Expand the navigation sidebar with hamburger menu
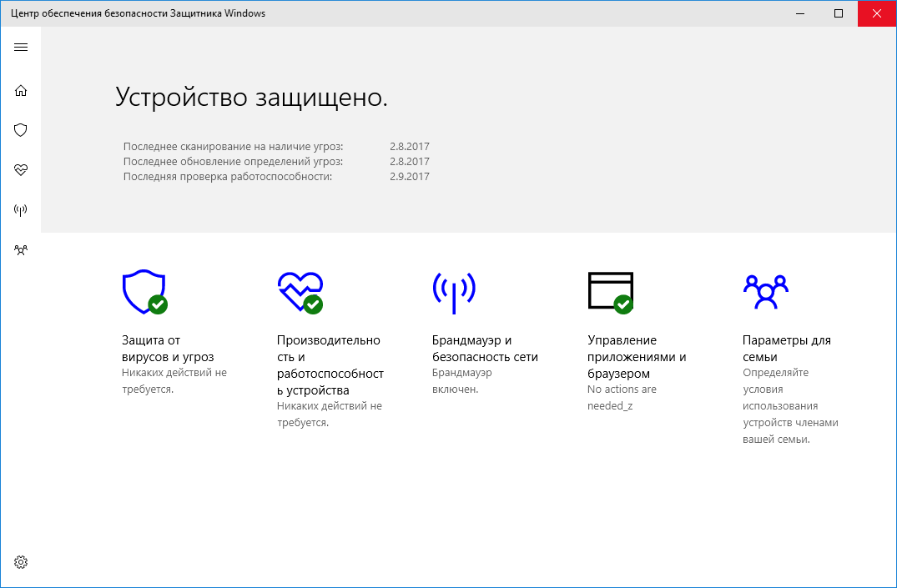This screenshot has width=897, height=588. 20,47
